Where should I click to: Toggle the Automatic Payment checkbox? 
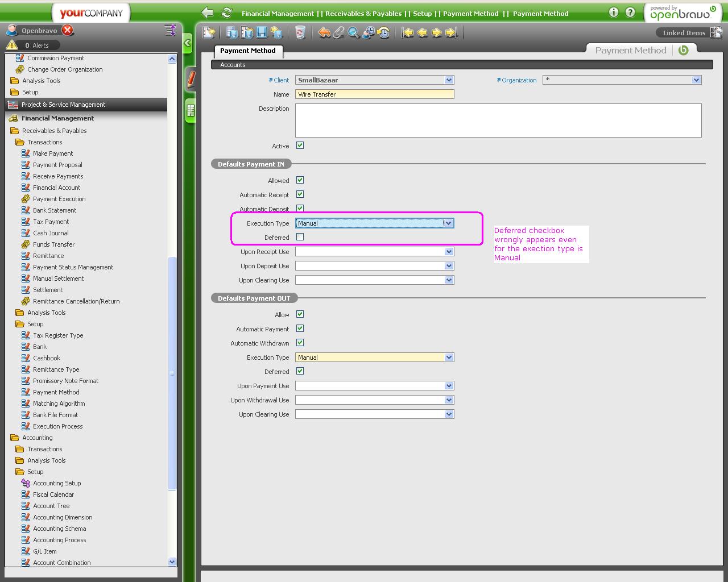pyautogui.click(x=300, y=329)
